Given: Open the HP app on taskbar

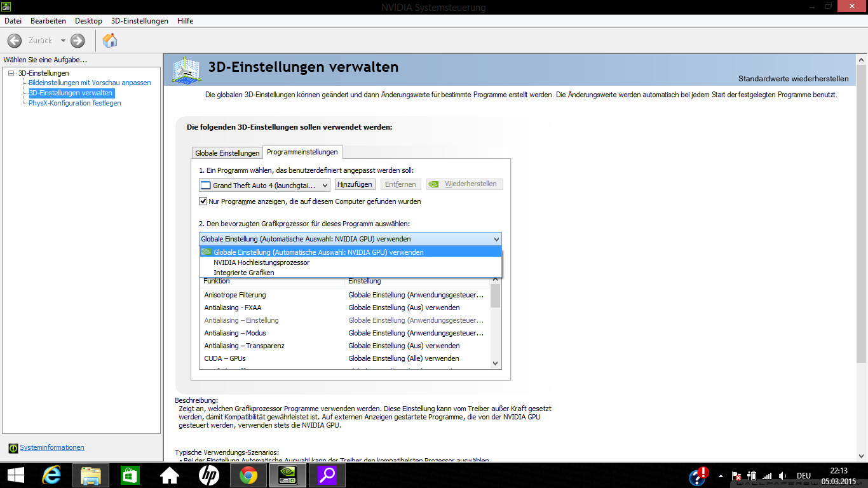Looking at the screenshot, I should 209,475.
